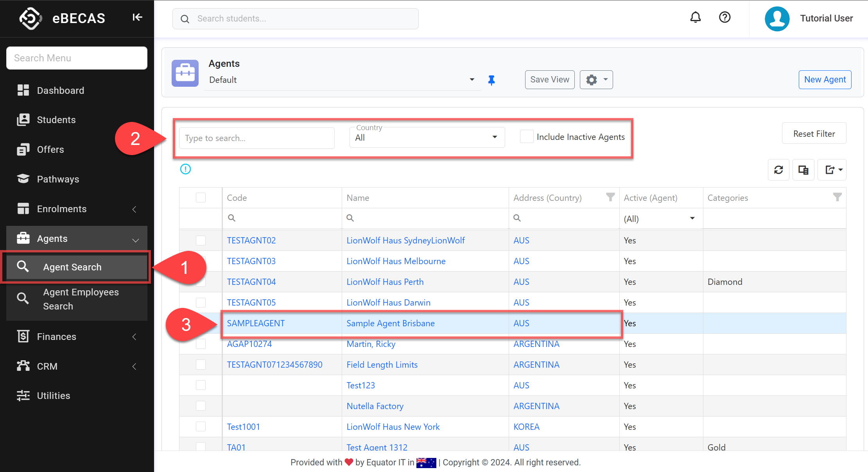Select the TESTAGNT05 row checkbox
The width and height of the screenshot is (868, 472).
[x=201, y=302]
